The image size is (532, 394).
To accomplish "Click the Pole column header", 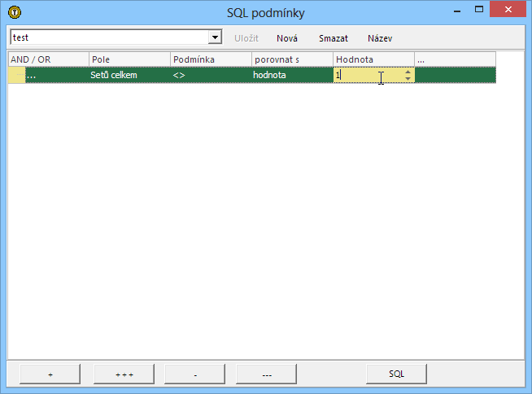I will pos(129,59).
